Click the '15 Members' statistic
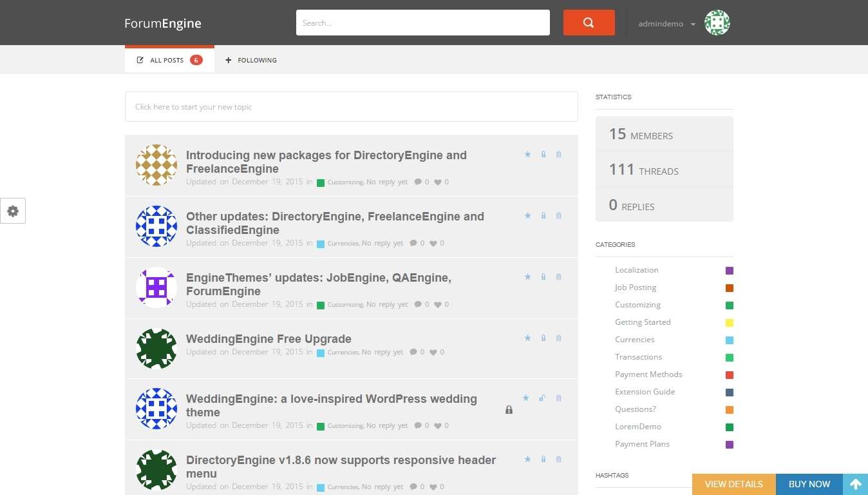 coord(664,134)
